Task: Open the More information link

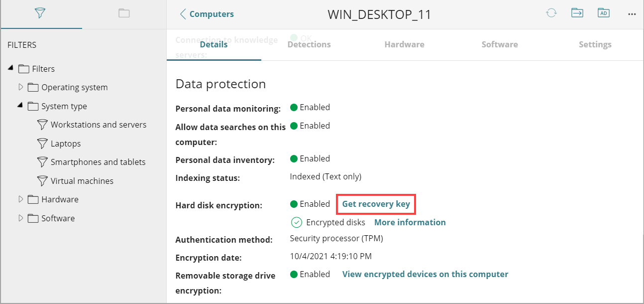Action: click(410, 222)
